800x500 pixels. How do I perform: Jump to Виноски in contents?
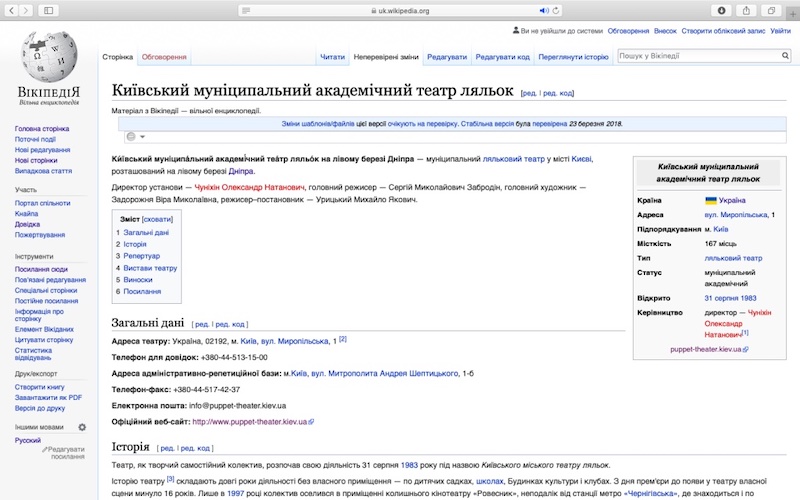pyautogui.click(x=138, y=280)
